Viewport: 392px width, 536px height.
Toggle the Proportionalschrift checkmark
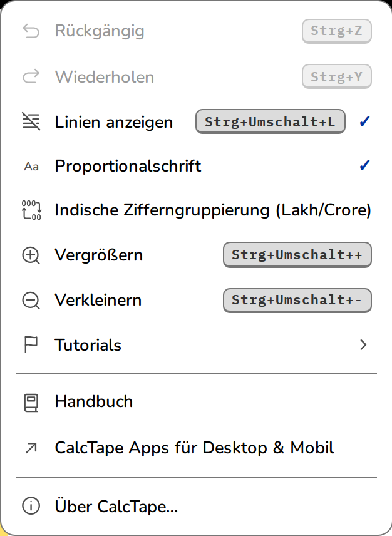pyautogui.click(x=364, y=165)
